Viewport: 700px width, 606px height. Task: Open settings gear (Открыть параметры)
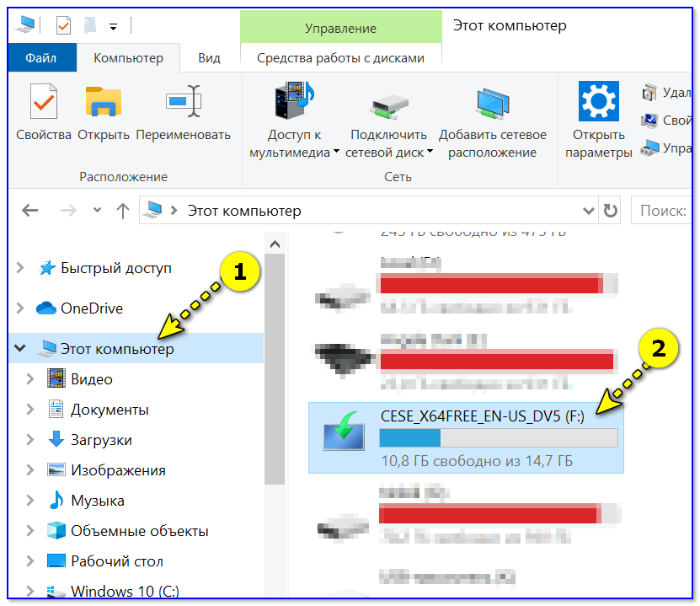(599, 101)
